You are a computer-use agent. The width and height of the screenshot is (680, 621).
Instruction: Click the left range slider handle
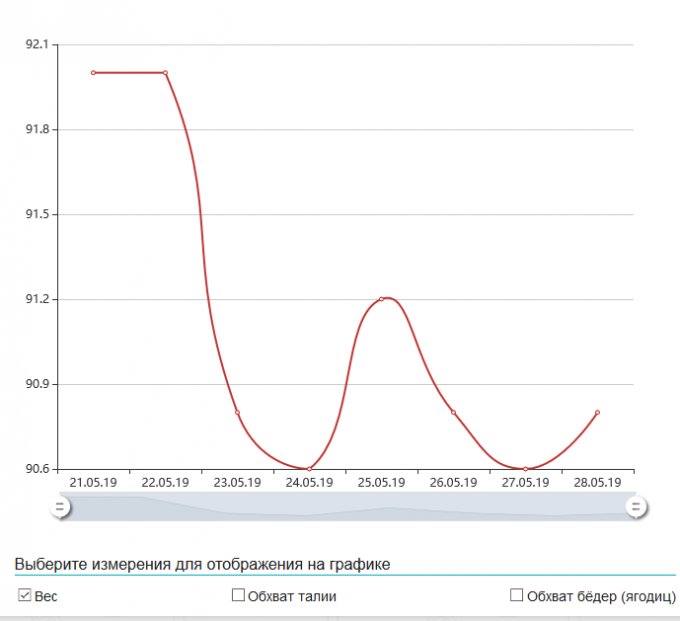click(x=60, y=508)
